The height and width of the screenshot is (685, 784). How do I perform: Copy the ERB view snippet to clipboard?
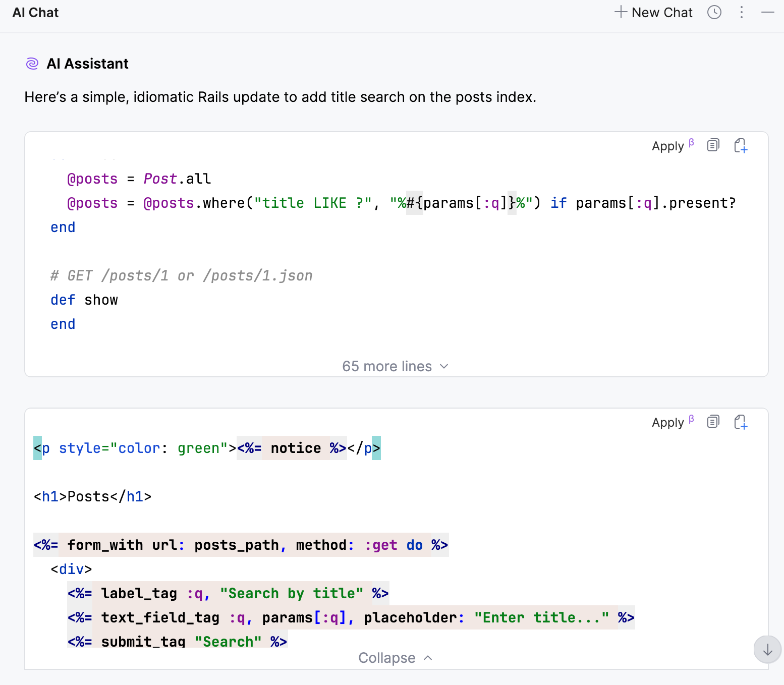tap(713, 422)
